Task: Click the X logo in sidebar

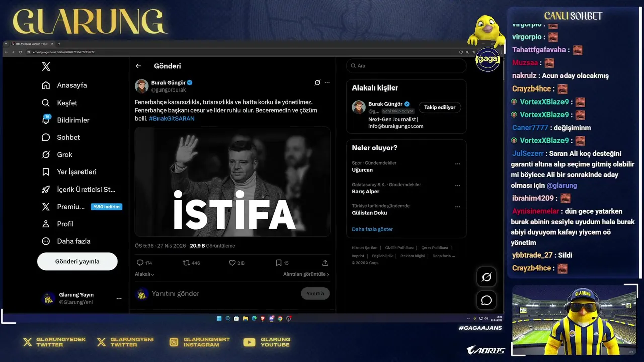Action: [x=46, y=66]
